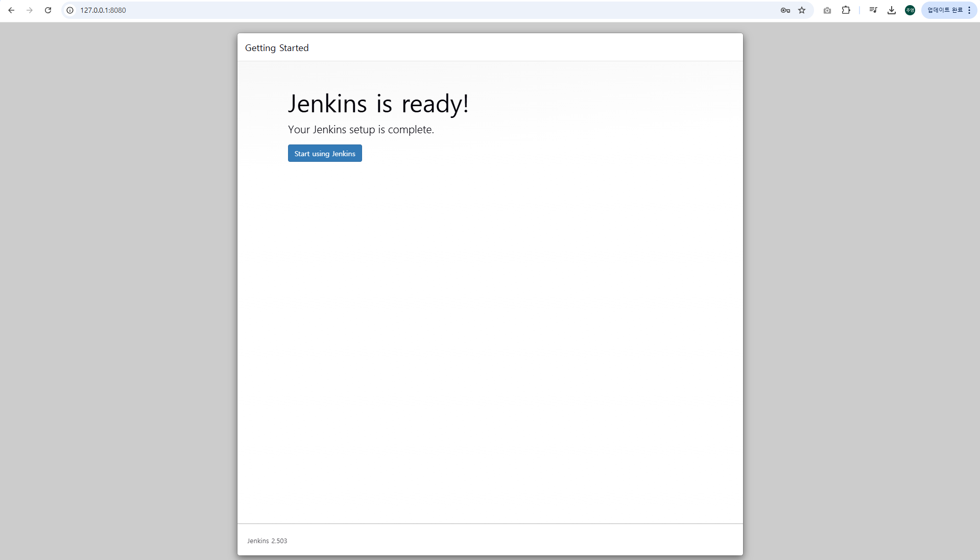
Task: Click the camera screenshot extension icon
Action: [x=827, y=10]
